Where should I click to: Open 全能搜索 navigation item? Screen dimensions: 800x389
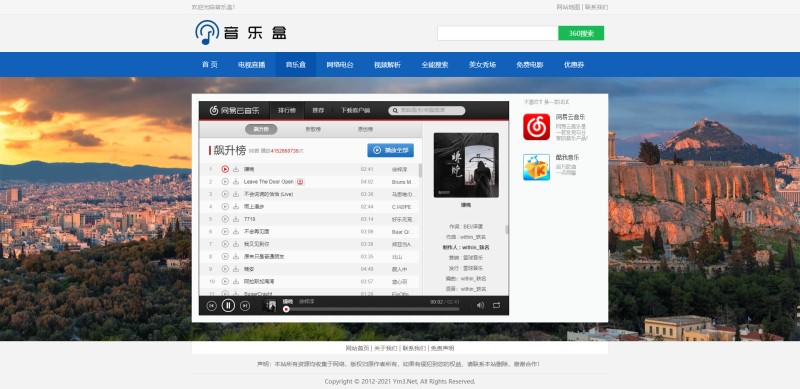(x=435, y=65)
